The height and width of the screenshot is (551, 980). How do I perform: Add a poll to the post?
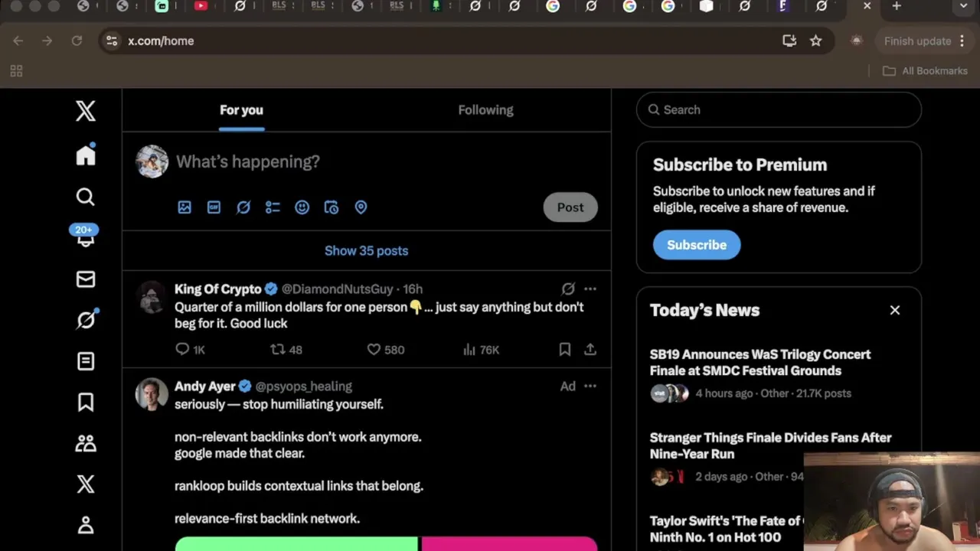coord(273,207)
